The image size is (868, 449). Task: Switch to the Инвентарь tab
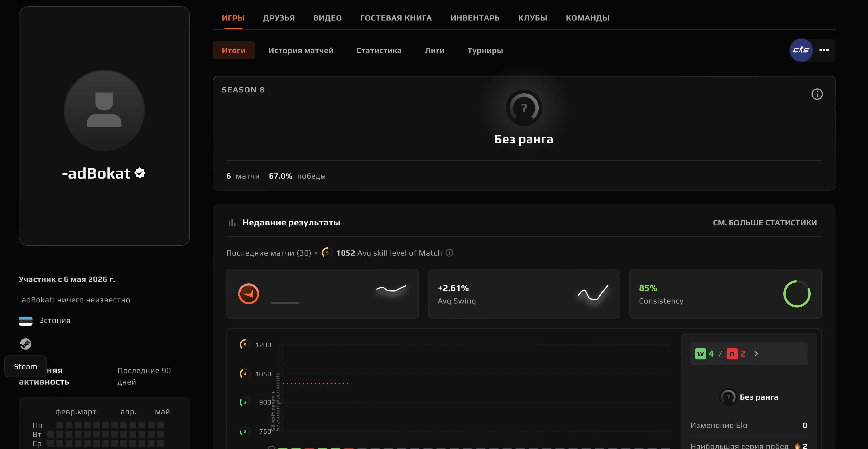475,18
